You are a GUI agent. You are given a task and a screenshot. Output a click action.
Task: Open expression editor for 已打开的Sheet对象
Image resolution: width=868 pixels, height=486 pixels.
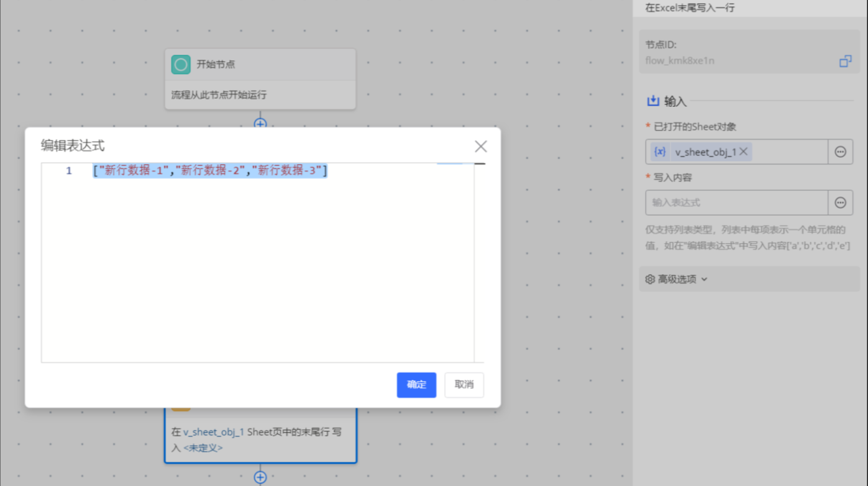pos(840,152)
